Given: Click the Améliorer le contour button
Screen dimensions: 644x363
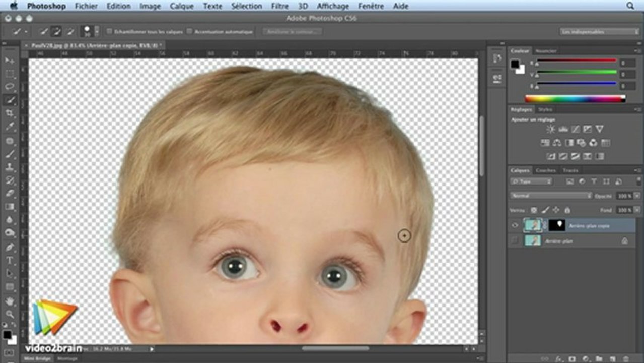Looking at the screenshot, I should [292, 31].
